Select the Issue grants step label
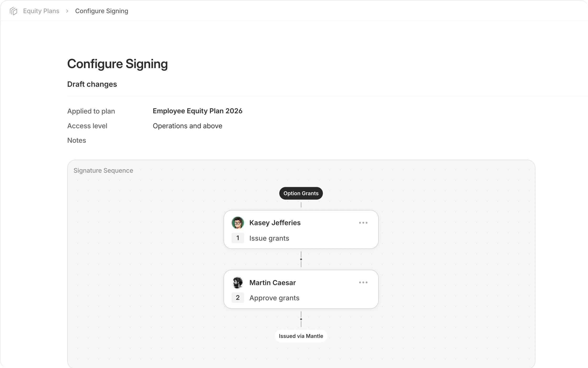Image resolution: width=588 pixels, height=368 pixels. point(269,238)
